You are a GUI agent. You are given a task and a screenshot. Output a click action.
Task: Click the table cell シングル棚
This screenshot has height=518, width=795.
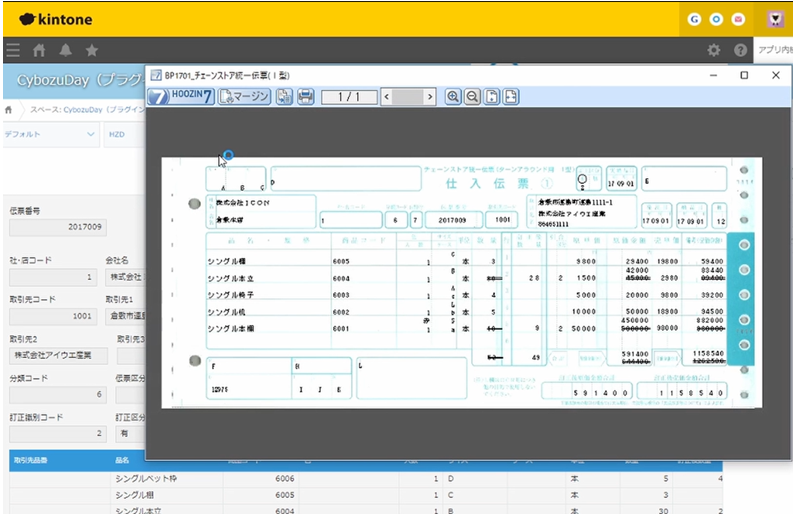[166, 495]
